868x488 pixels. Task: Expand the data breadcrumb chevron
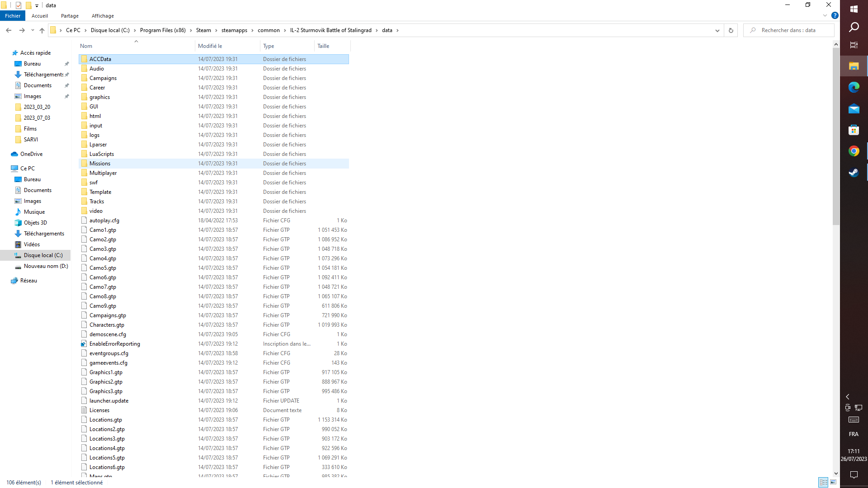[398, 30]
